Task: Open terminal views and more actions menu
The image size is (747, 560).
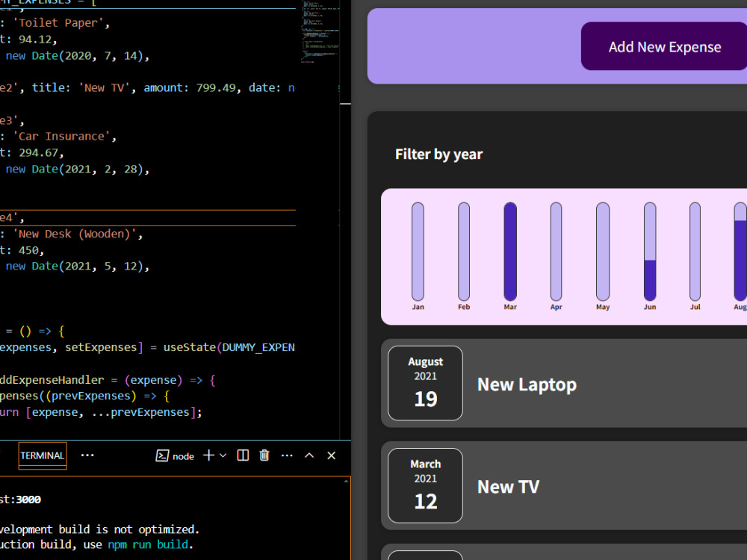Action: (x=287, y=455)
